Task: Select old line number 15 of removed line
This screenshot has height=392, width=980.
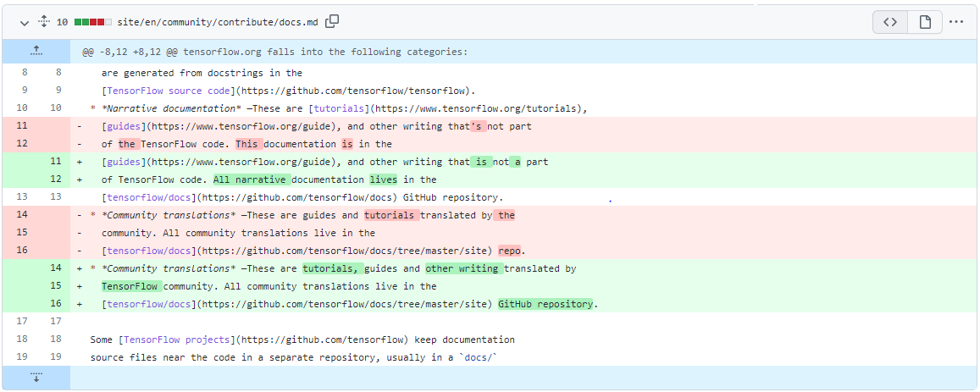Action: [x=22, y=233]
